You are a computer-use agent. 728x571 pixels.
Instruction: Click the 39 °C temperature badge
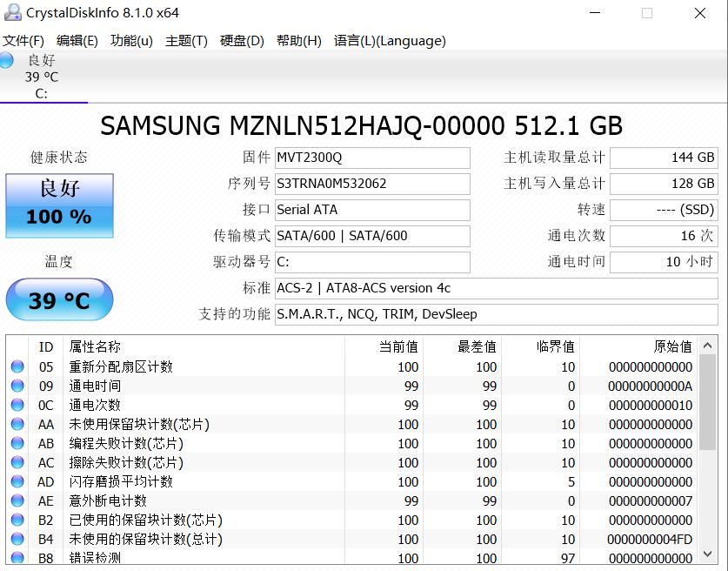59,299
